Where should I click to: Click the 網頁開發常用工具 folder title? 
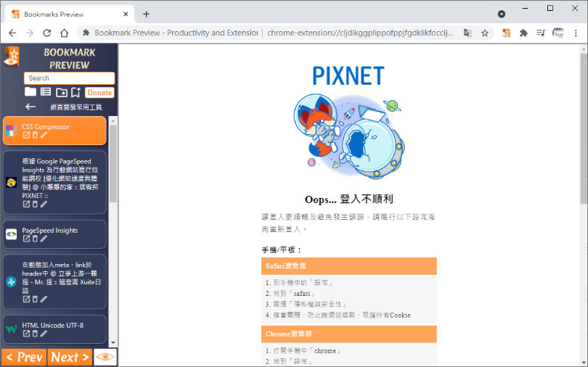pos(76,107)
